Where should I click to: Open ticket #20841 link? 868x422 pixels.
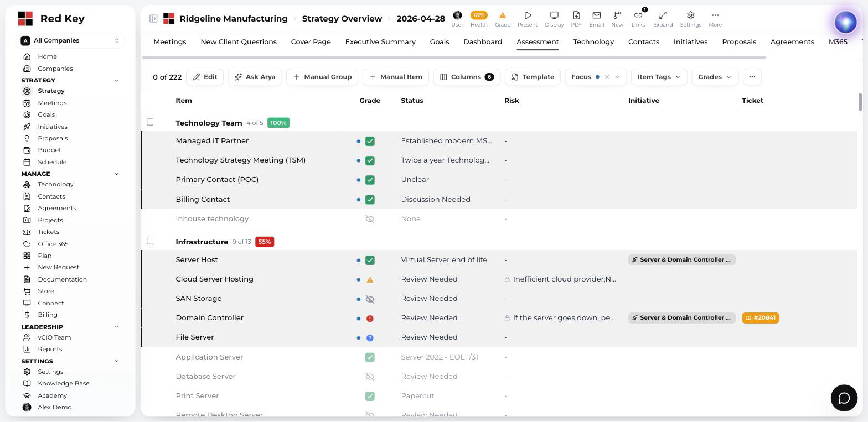click(x=761, y=318)
